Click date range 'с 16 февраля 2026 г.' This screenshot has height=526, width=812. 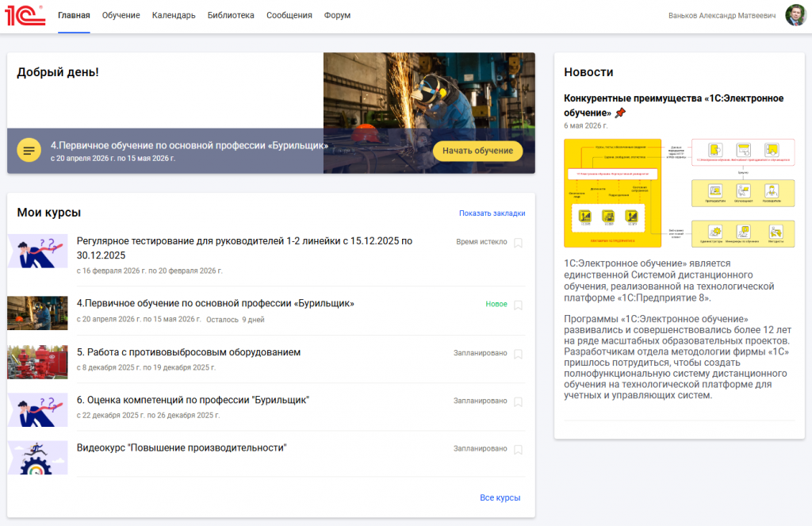tap(149, 271)
